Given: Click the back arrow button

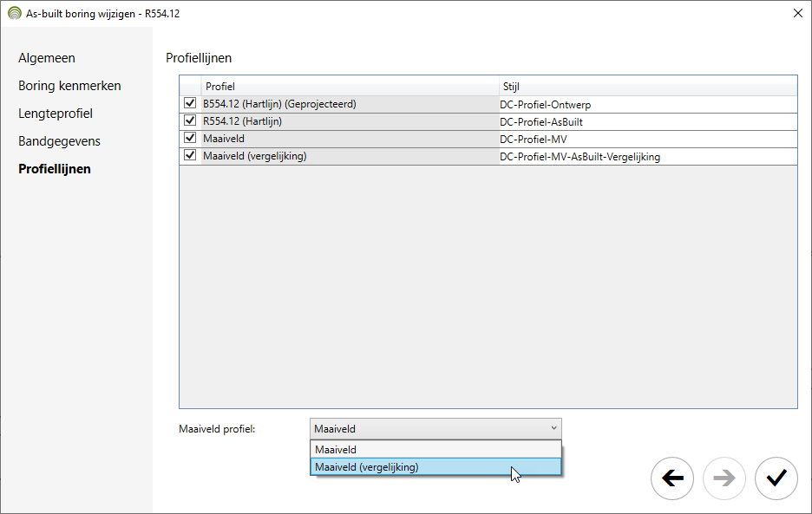Looking at the screenshot, I should [672, 478].
